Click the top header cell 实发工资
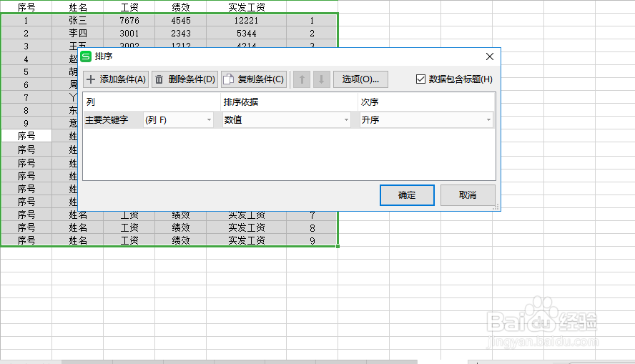This screenshot has height=364, width=635. point(246,7)
